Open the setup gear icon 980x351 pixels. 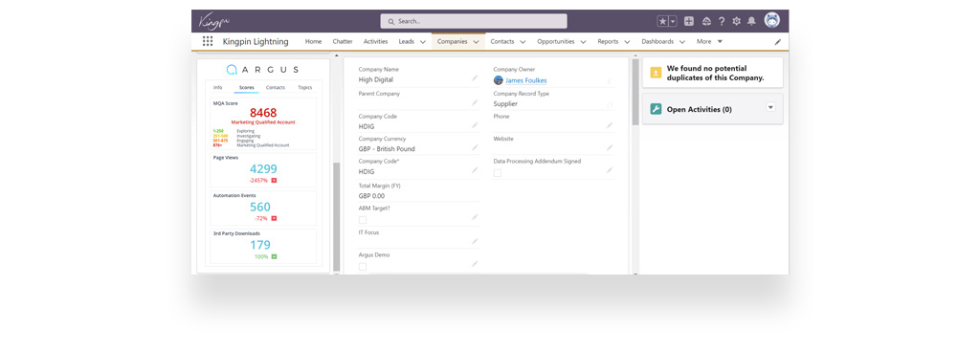pos(736,21)
